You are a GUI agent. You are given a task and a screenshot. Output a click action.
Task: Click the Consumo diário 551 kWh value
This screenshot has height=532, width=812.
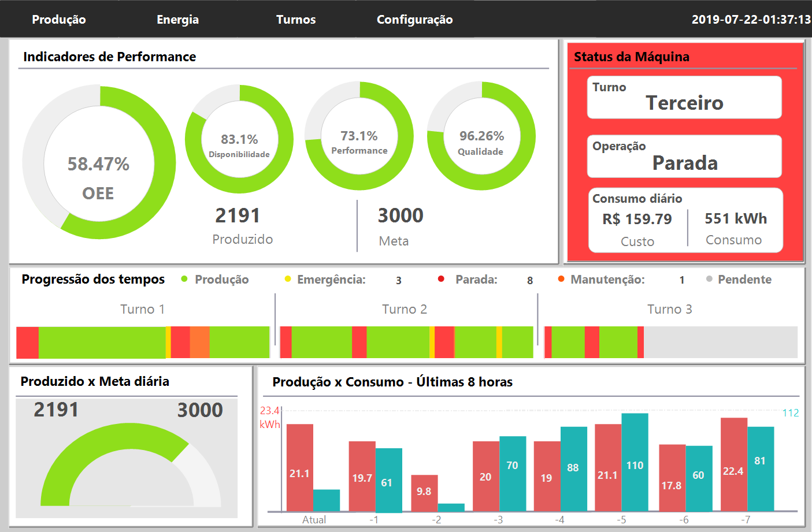point(736,219)
